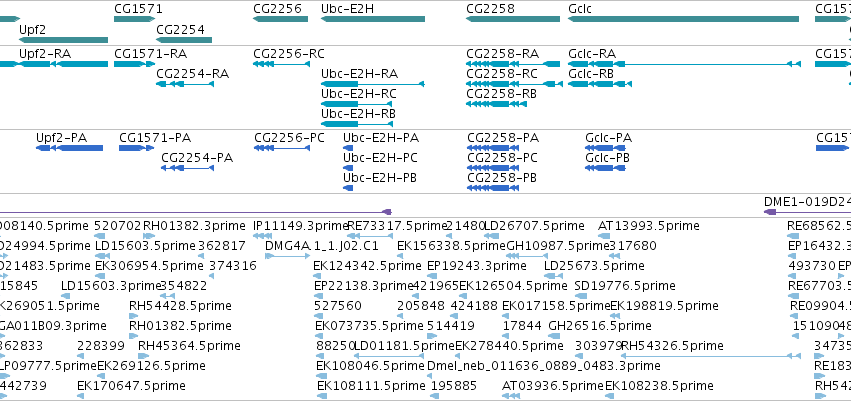Image resolution: width=851 pixels, height=401 pixels.
Task: Select the DMG4A1_1.J02.C1 feature
Action: pyautogui.click(x=288, y=256)
